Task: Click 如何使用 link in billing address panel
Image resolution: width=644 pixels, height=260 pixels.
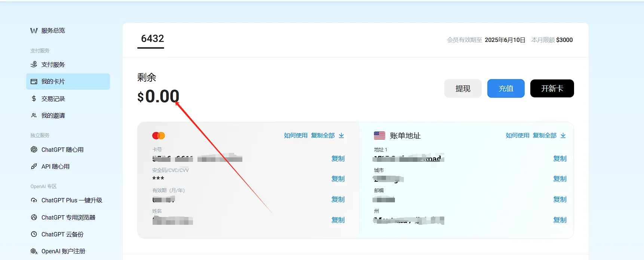Action: (517, 136)
